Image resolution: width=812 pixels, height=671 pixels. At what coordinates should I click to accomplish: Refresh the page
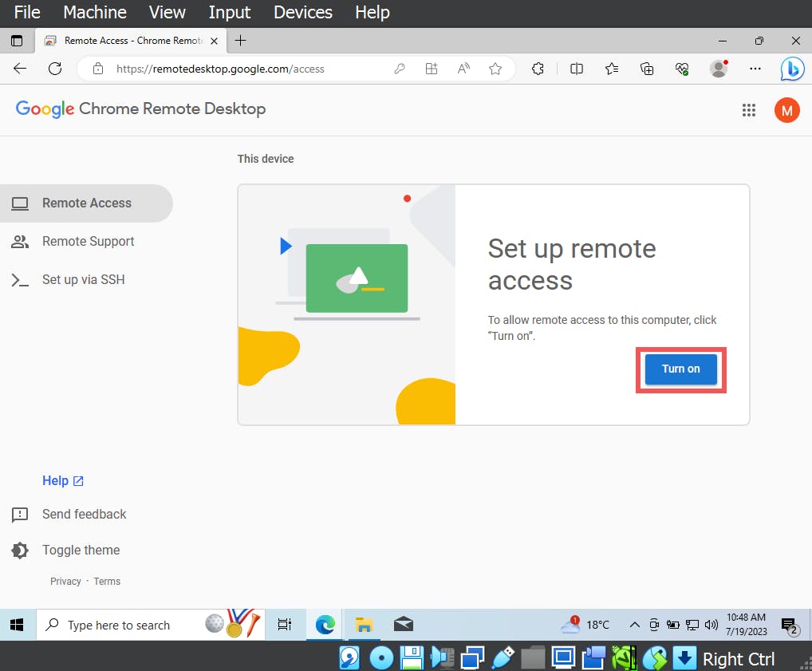55,69
